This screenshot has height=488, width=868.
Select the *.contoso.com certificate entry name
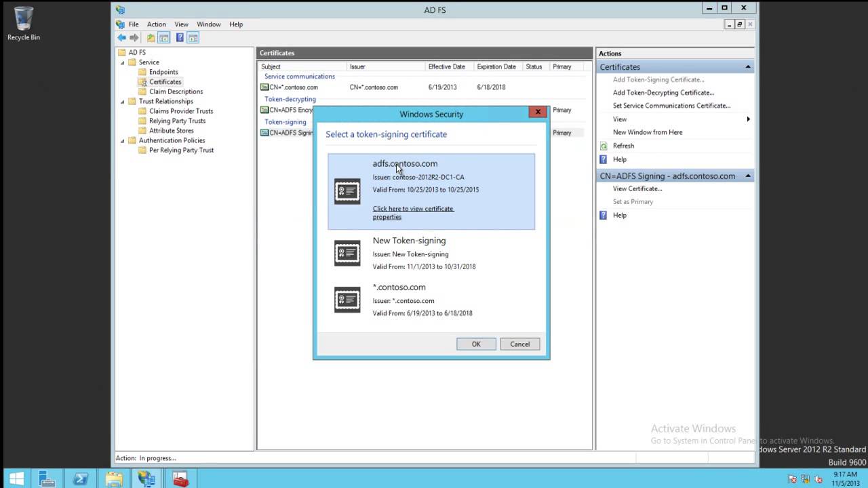[399, 287]
